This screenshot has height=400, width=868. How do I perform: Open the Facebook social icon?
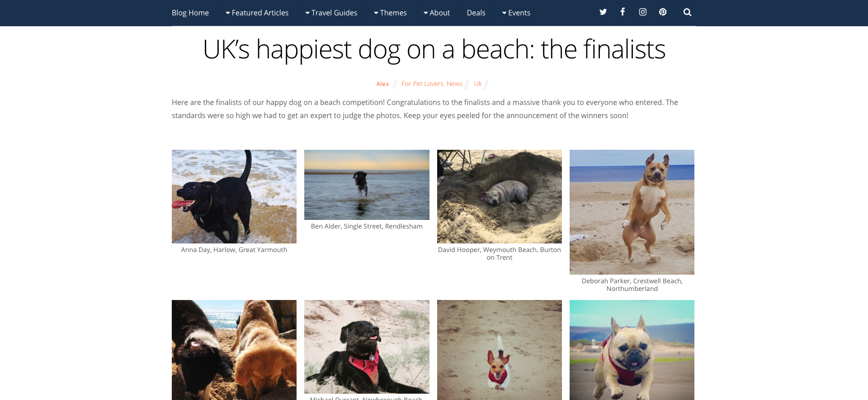(x=623, y=12)
